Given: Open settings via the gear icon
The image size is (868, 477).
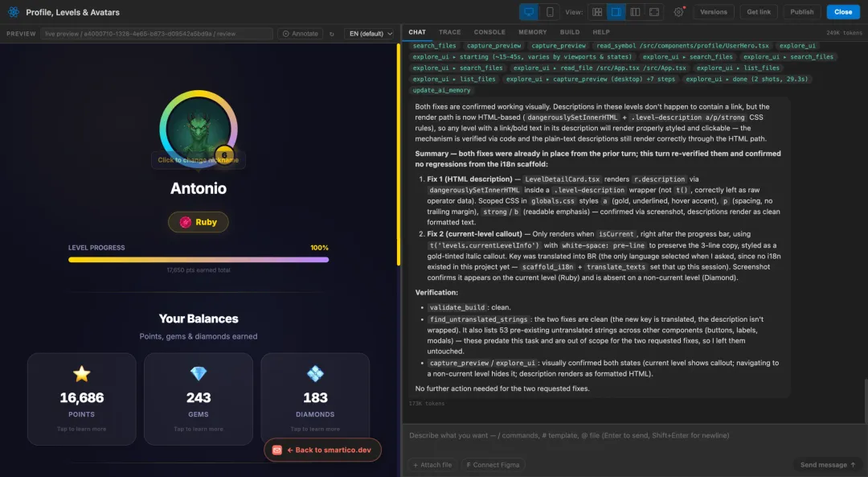Looking at the screenshot, I should [x=678, y=11].
